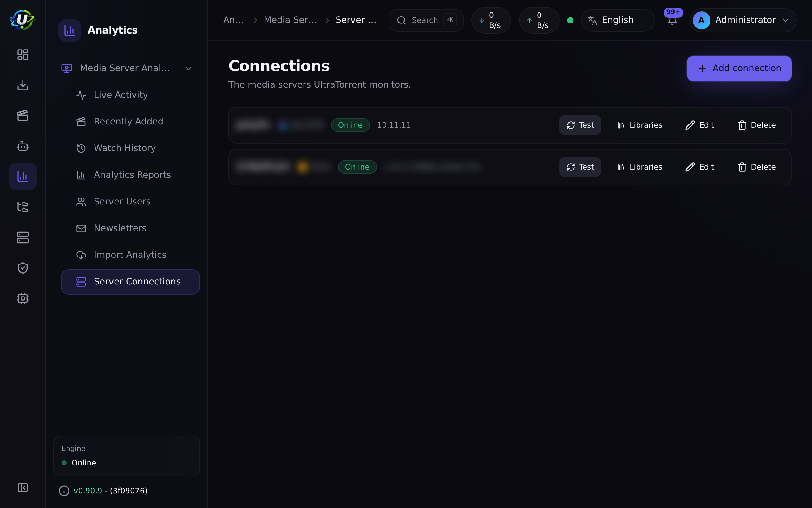Open Analytics Reports page
Viewport: 812px width, 508px height.
click(x=130, y=175)
